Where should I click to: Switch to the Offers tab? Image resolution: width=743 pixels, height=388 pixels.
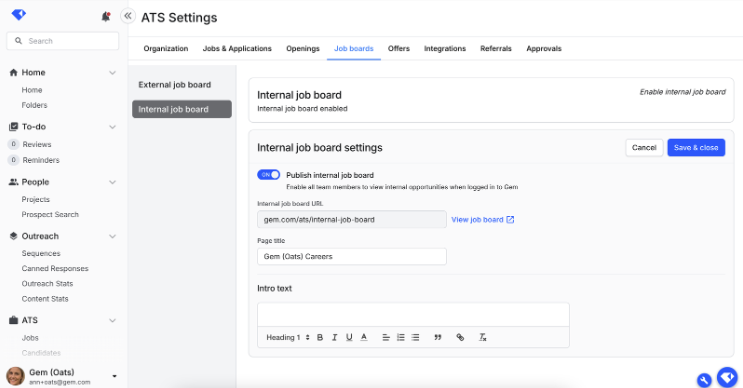pos(399,48)
